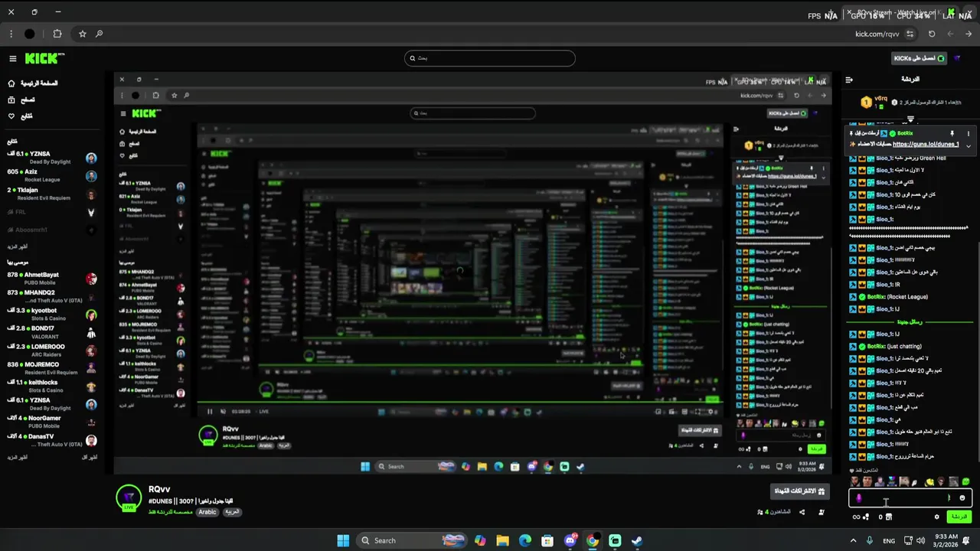Click the gifted subscriptions button
980x551 pixels.
[800, 491]
